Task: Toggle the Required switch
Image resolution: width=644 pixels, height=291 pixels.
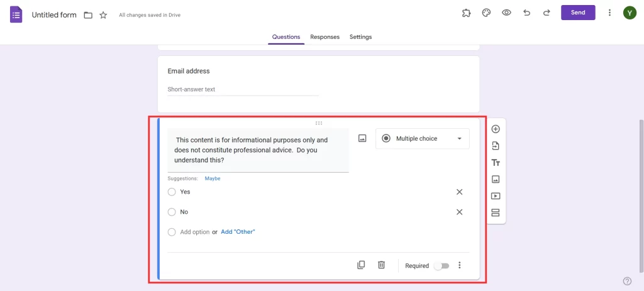Action: pyautogui.click(x=441, y=266)
